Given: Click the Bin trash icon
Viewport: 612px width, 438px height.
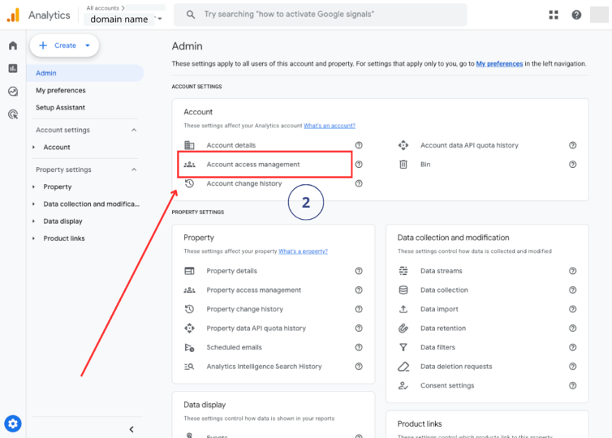Looking at the screenshot, I should (x=403, y=164).
